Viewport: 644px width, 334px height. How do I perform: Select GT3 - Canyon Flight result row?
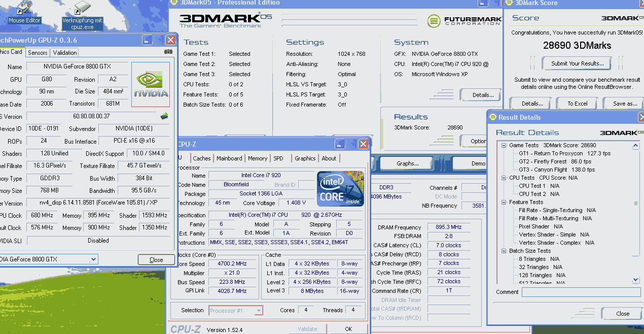coord(557,170)
